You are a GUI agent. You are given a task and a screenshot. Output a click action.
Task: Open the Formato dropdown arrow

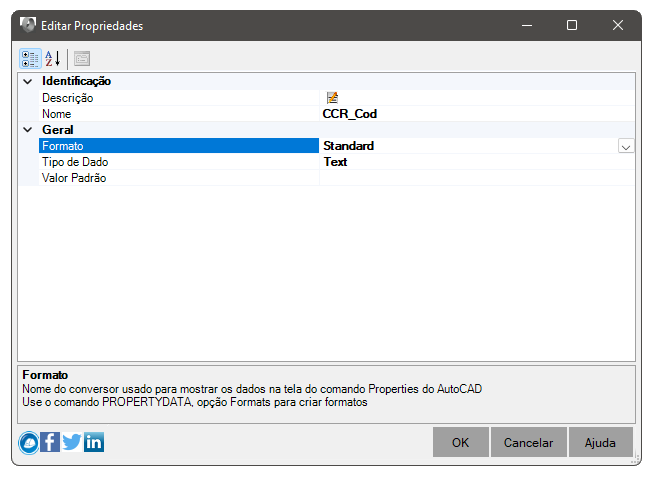point(626,146)
